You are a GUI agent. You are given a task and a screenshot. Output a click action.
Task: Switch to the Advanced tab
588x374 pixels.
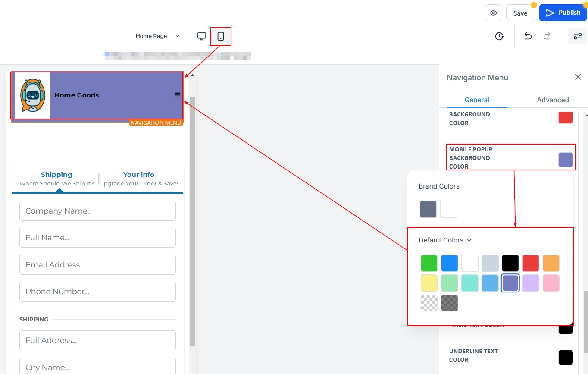(553, 100)
